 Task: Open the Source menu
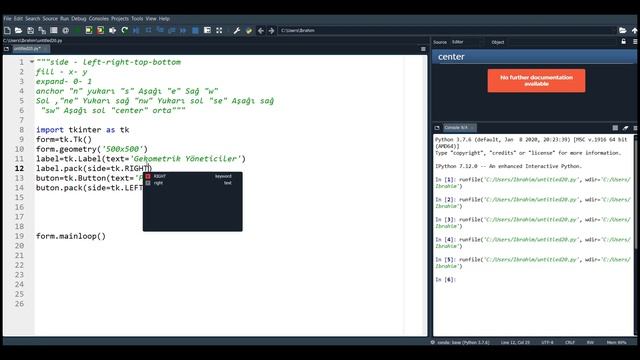tap(50, 19)
